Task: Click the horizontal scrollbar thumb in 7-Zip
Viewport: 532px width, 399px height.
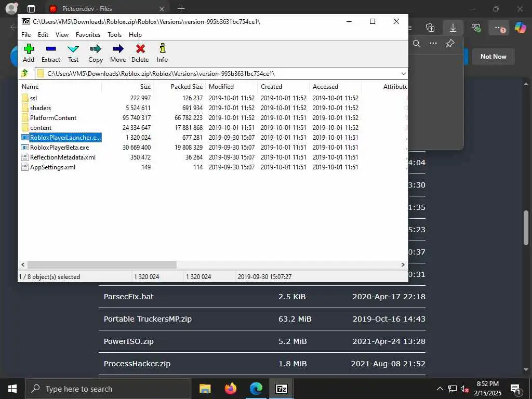Action: (x=102, y=264)
